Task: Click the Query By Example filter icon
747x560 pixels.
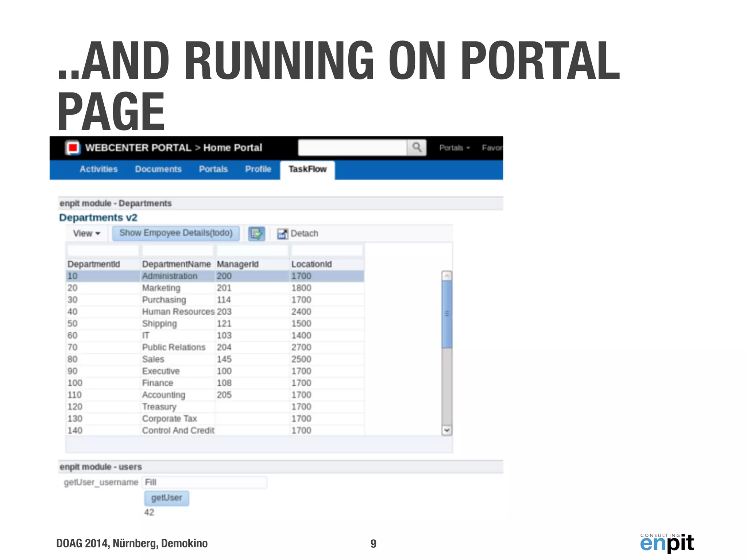Action: (256, 233)
